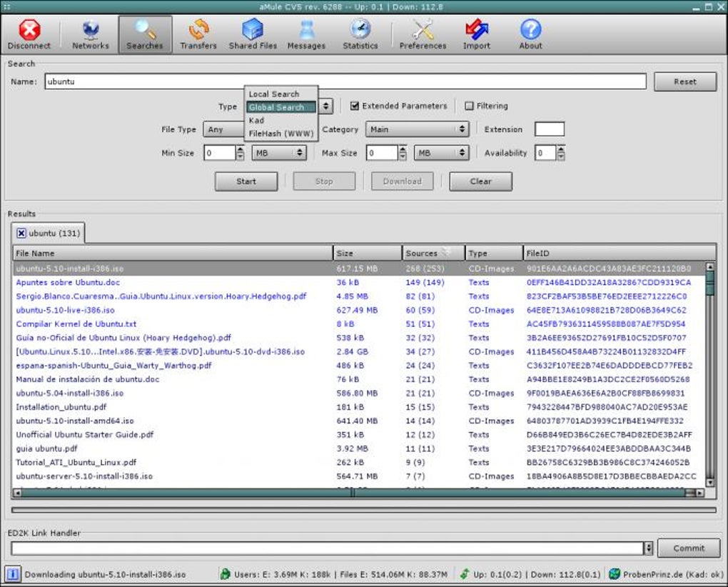Image resolution: width=728 pixels, height=587 pixels.
Task: Open the Networks view
Action: tap(91, 35)
